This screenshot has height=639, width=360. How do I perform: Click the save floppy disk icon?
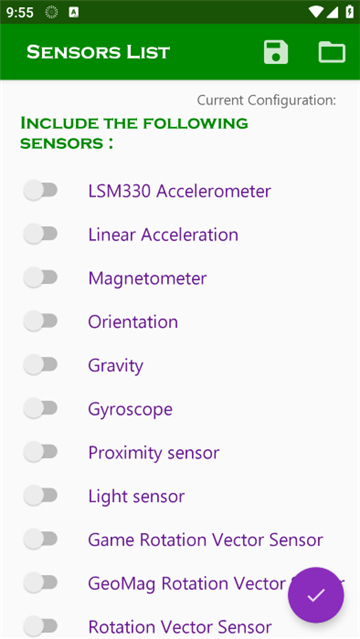[x=276, y=52]
